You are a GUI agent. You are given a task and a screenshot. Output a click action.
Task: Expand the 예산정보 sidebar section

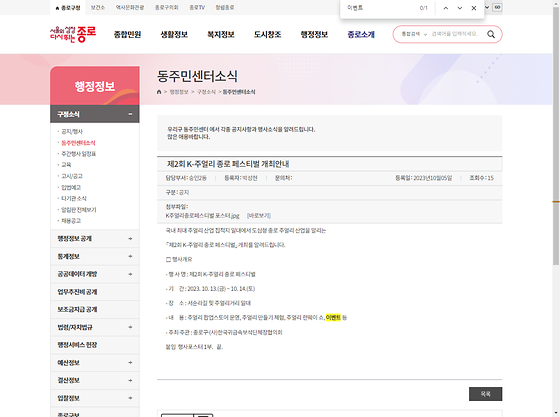pos(95,362)
